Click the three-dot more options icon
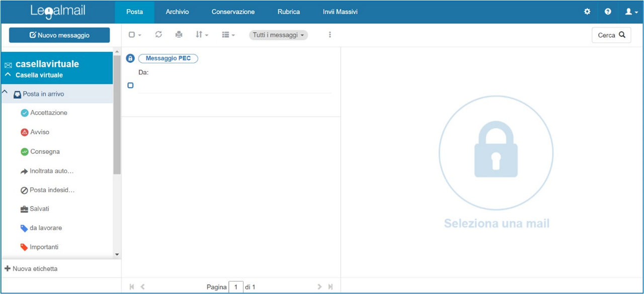 point(330,35)
